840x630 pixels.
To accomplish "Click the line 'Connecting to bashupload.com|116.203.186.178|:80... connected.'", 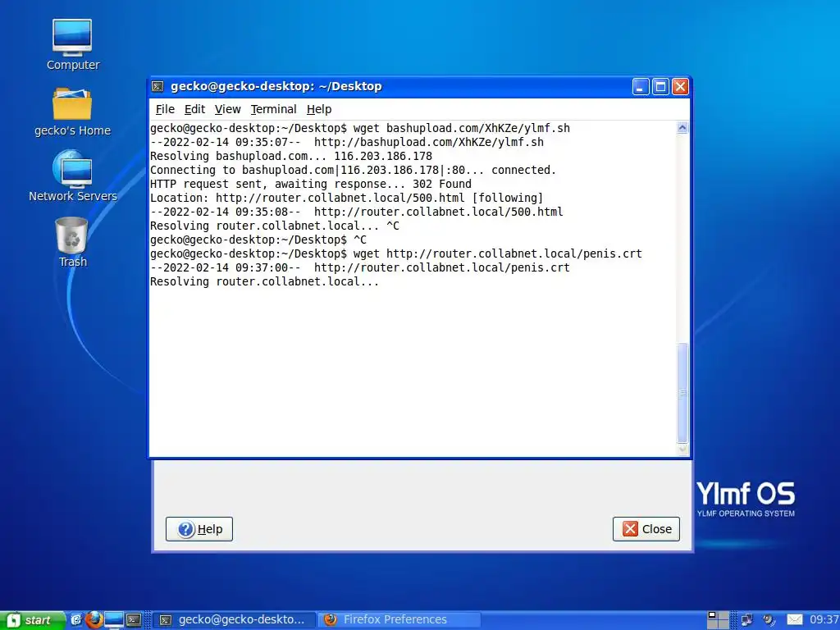I will click(x=353, y=171).
